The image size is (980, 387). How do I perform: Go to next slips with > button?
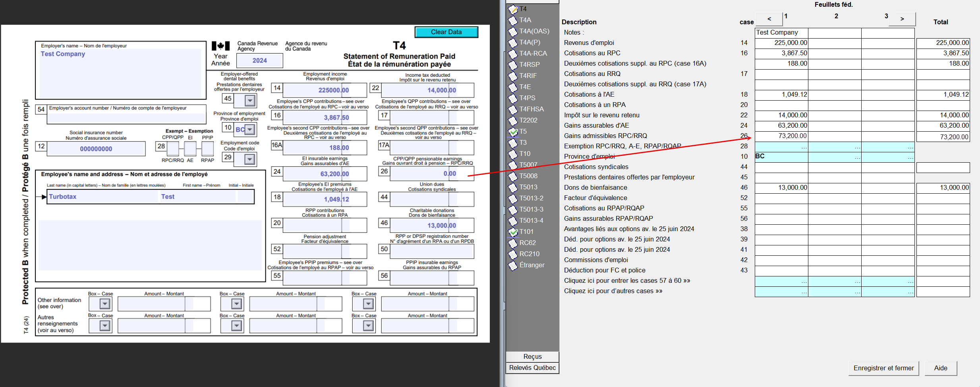(902, 19)
